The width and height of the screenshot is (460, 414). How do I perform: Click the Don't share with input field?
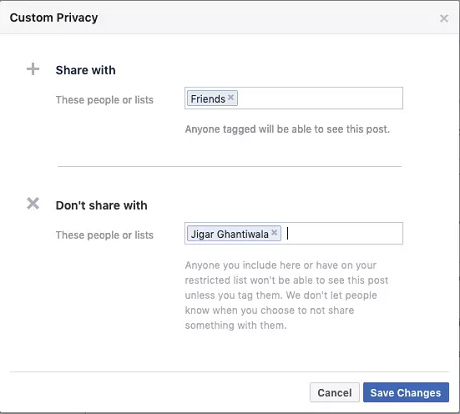pos(293,233)
